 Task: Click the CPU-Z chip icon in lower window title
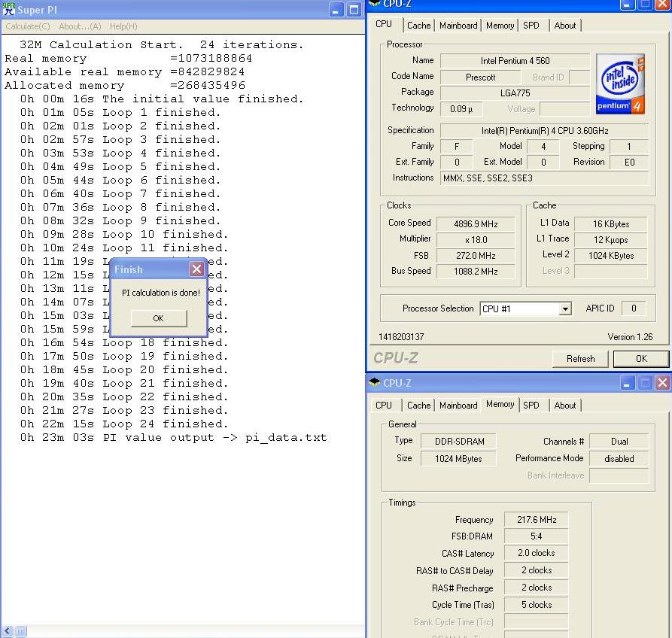(x=375, y=382)
